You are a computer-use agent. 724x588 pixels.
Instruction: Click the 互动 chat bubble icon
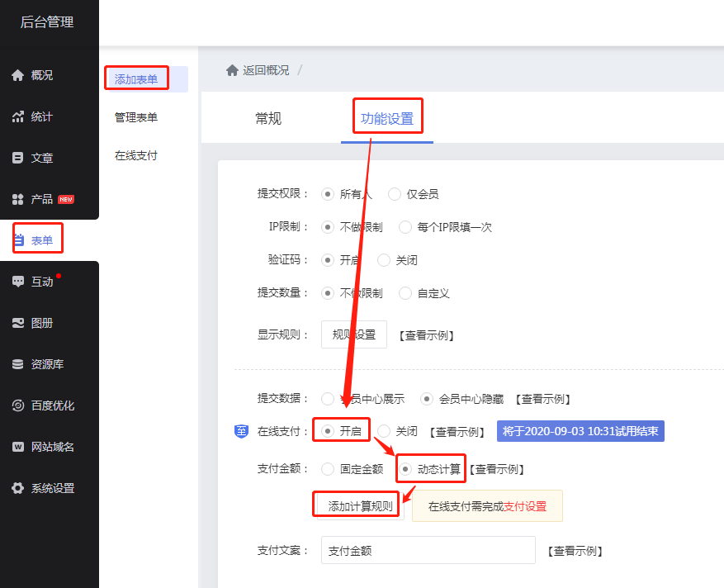(17, 282)
